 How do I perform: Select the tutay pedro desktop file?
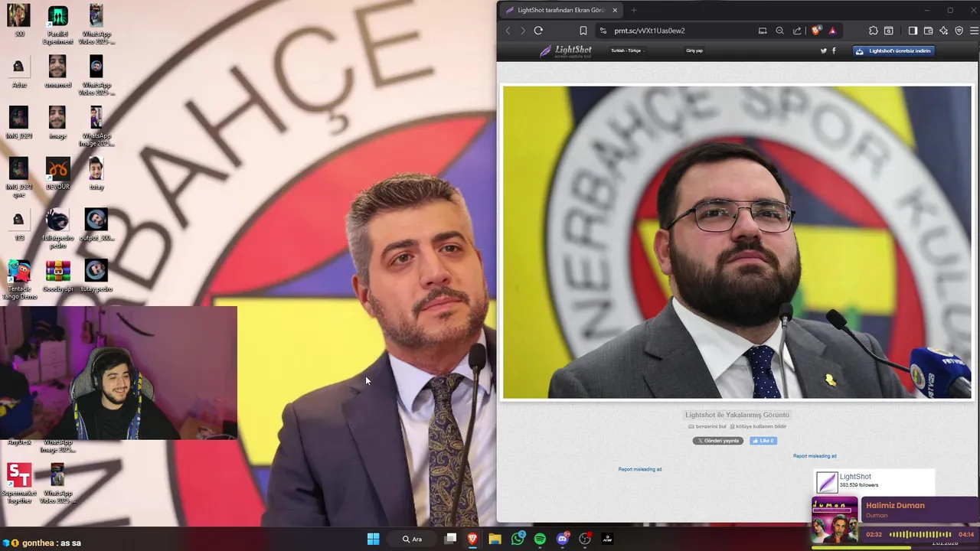(96, 276)
